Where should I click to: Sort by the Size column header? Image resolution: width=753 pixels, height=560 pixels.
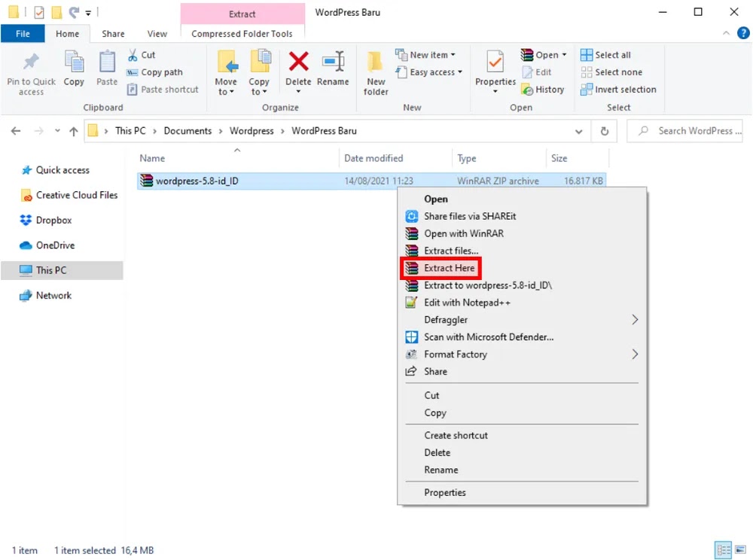[x=559, y=158]
